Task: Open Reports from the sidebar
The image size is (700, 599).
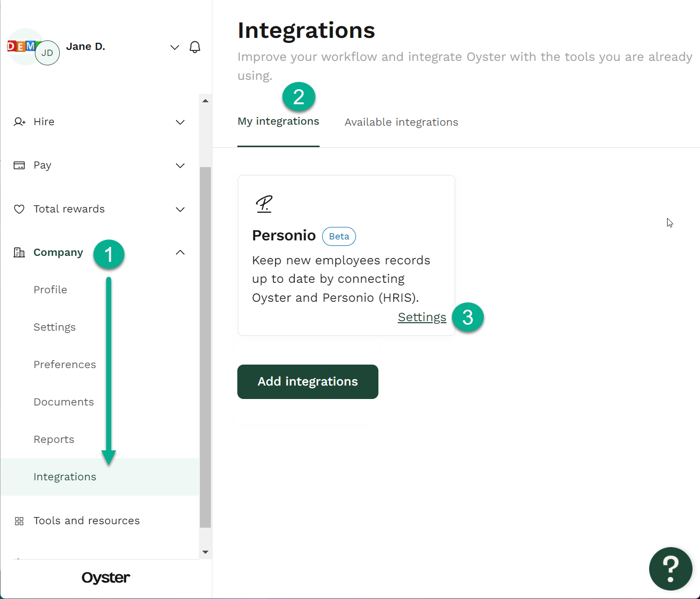Action: click(x=53, y=439)
